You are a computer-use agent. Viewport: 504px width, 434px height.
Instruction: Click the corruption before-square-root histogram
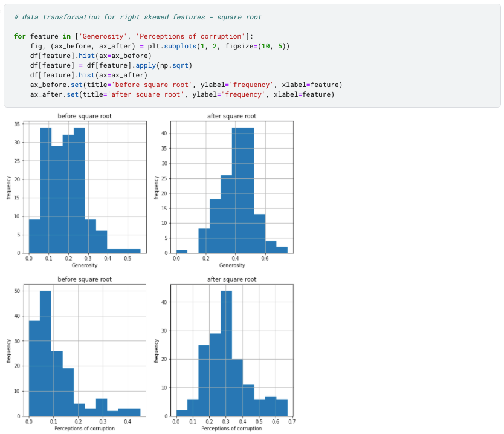pos(85,351)
